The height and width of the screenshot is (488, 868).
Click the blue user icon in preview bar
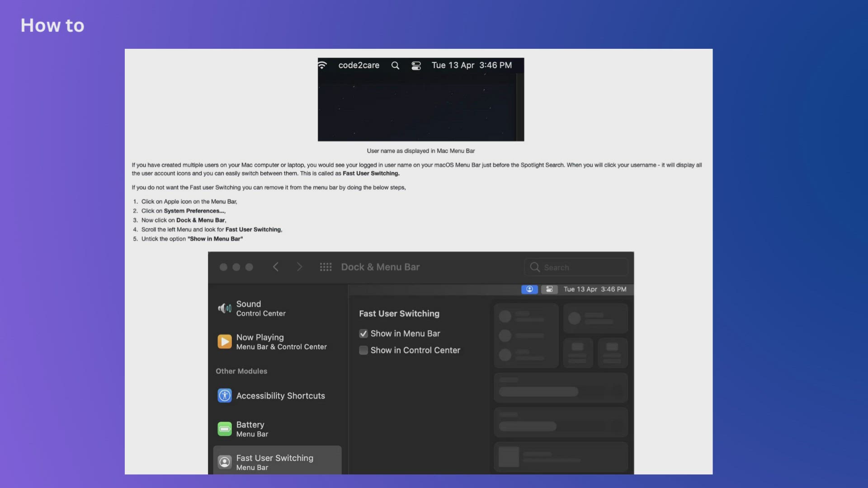point(529,289)
